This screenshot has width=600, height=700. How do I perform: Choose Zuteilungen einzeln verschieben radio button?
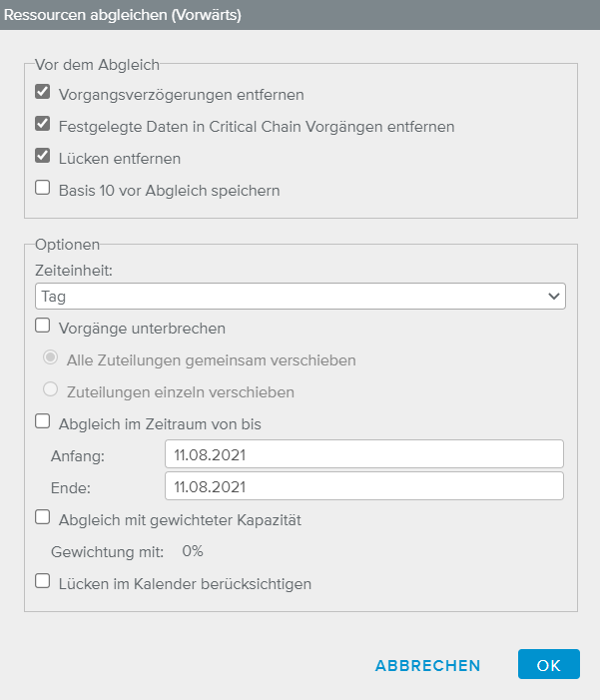click(x=50, y=389)
